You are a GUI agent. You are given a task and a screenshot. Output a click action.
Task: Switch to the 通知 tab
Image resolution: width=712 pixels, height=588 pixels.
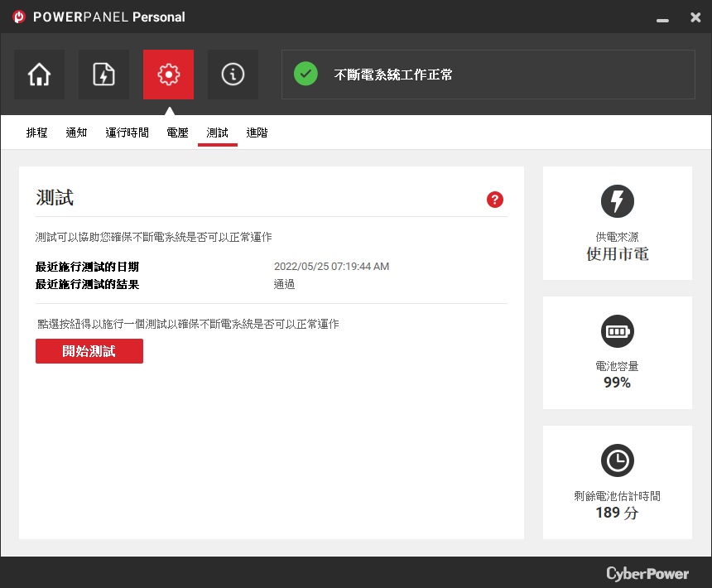[x=76, y=133]
